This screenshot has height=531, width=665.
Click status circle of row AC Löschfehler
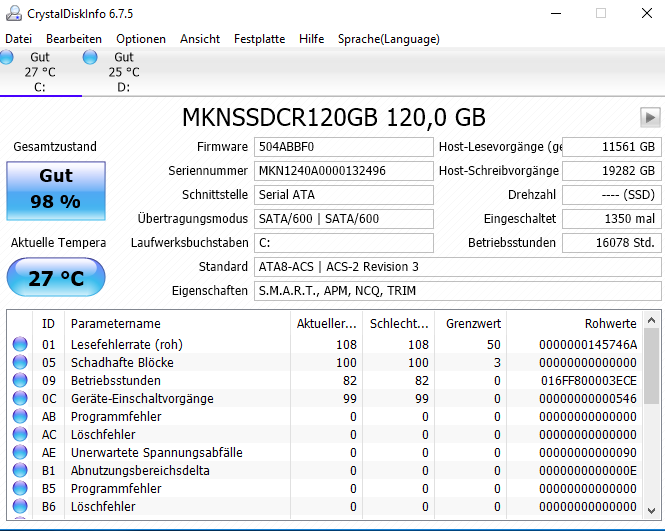[x=20, y=434]
